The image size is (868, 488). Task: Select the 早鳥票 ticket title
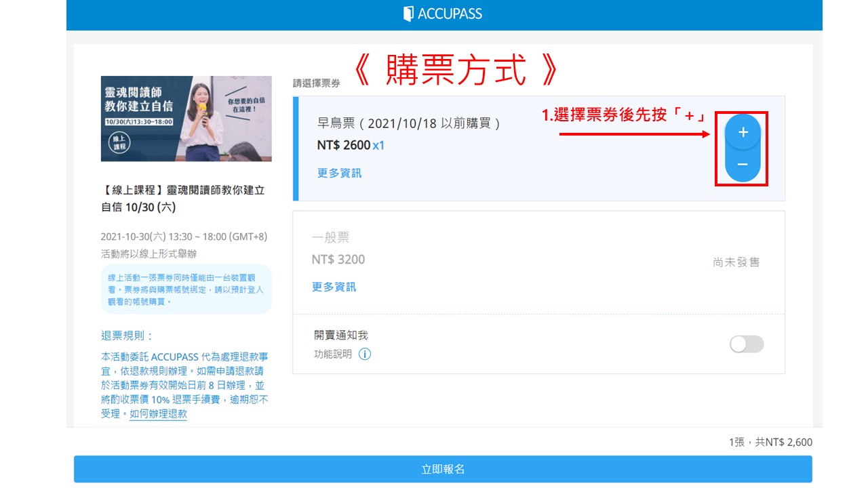[409, 123]
